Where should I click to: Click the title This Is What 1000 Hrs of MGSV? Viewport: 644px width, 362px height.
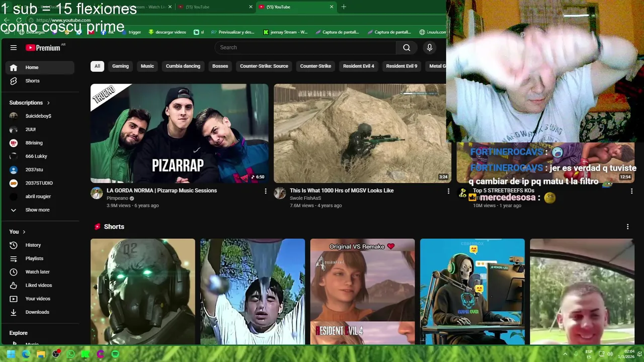coord(342,191)
